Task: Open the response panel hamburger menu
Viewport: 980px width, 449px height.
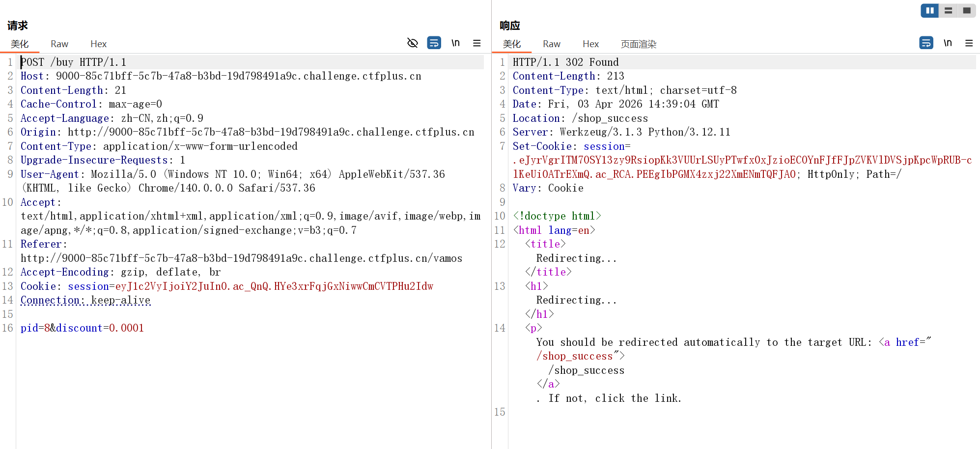Action: pyautogui.click(x=969, y=43)
